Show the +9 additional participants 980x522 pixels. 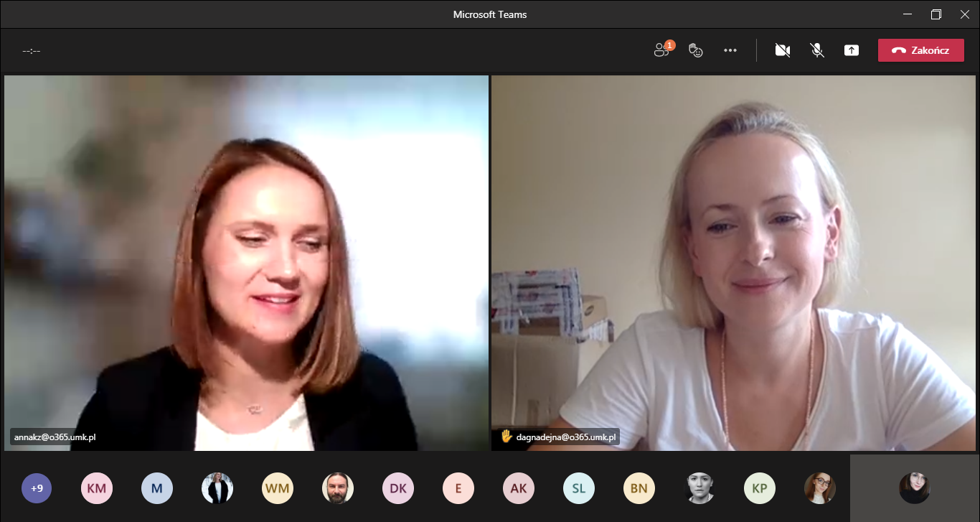tap(37, 488)
